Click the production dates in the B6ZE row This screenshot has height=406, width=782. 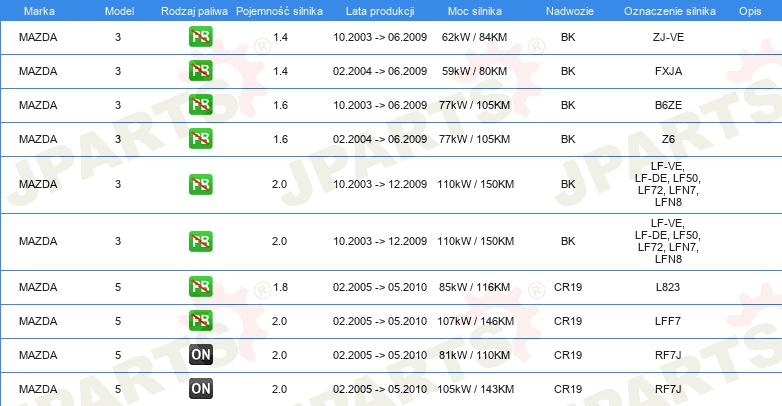coord(380,105)
